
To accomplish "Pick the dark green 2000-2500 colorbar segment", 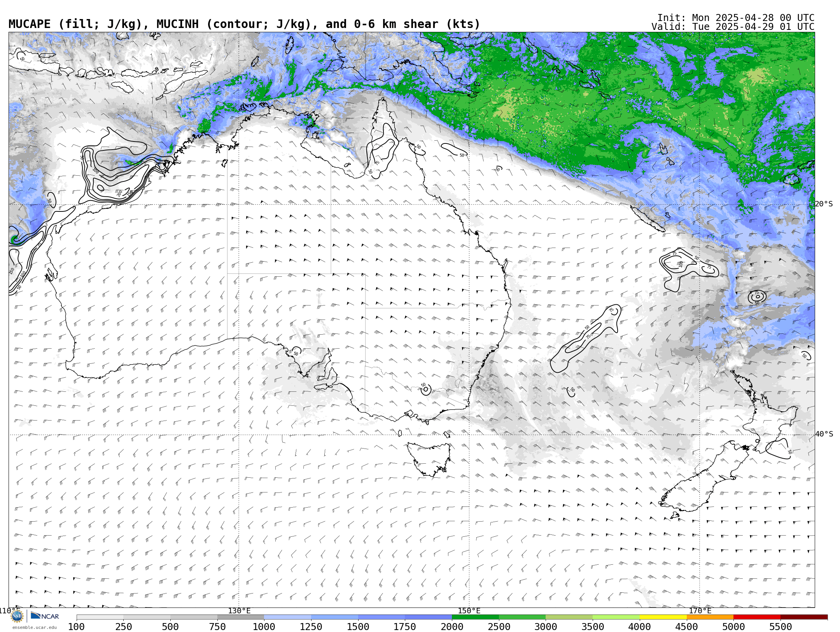I will point(475,617).
